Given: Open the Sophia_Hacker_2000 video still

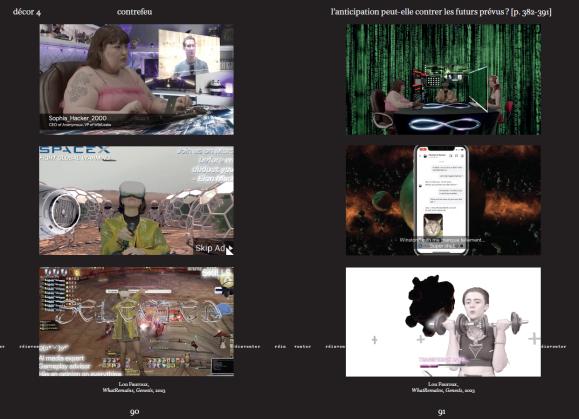Looking at the screenshot, I should click(x=137, y=79).
